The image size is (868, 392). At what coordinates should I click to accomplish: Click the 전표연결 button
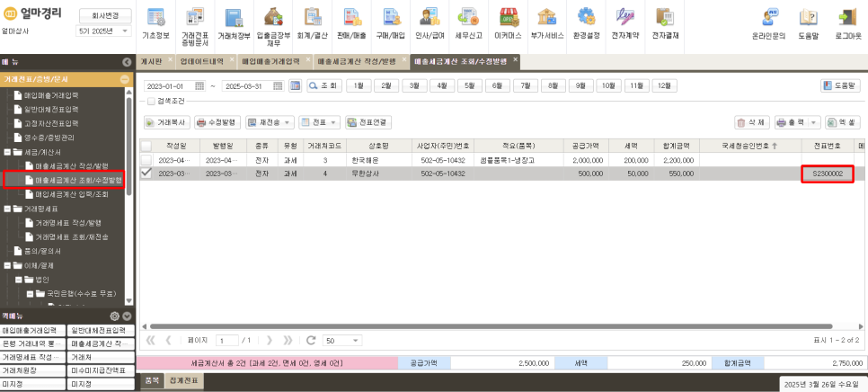tap(368, 122)
